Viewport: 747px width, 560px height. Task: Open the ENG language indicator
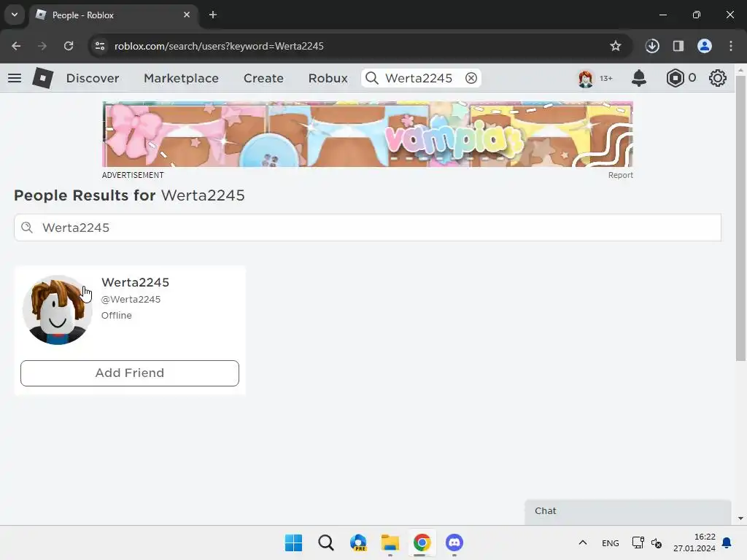coord(611,542)
